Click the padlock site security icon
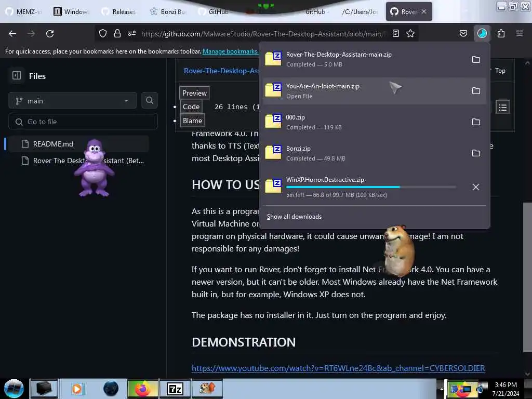Screen dimensions: 532x399 tap(117, 33)
